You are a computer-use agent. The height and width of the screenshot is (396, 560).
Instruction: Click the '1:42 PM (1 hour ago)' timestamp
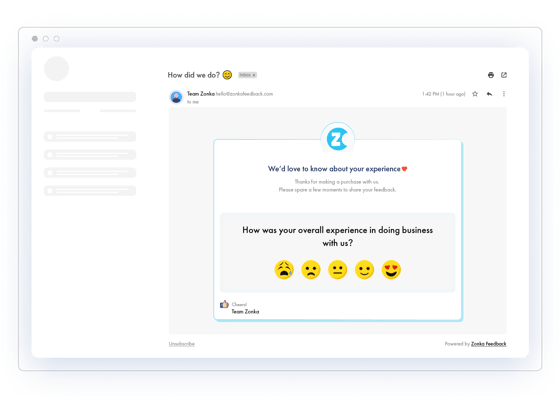[x=444, y=94]
